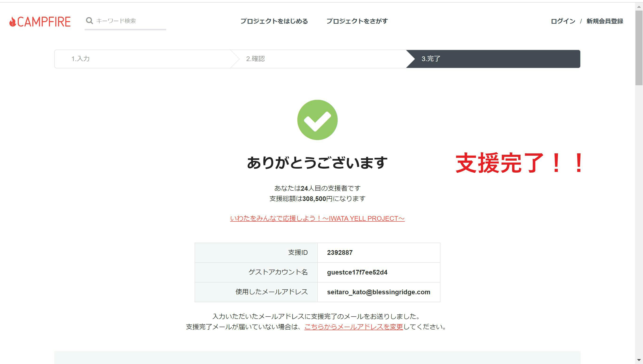Open プロジェクトをさがす menu item
643x364 pixels.
coord(357,21)
